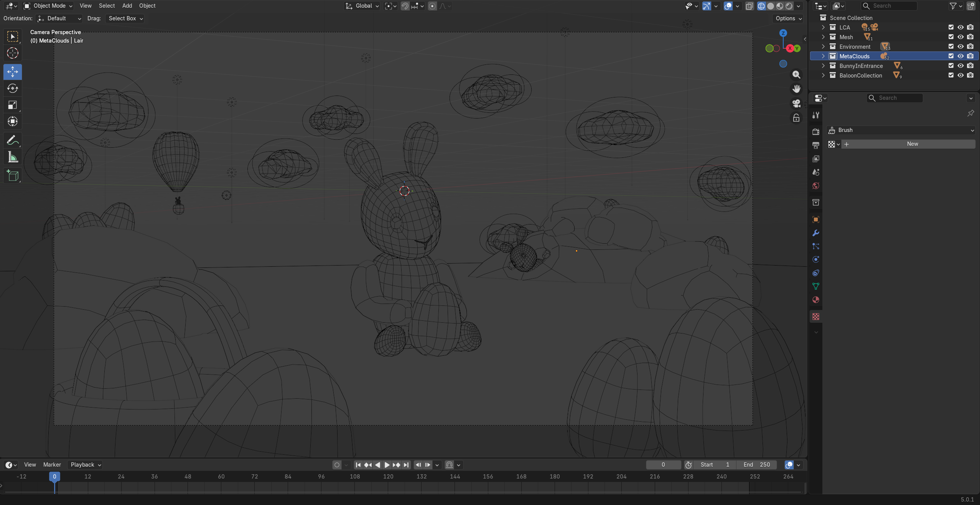Viewport: 980px width, 505px height.
Task: Click the End frame field
Action: click(x=756, y=465)
